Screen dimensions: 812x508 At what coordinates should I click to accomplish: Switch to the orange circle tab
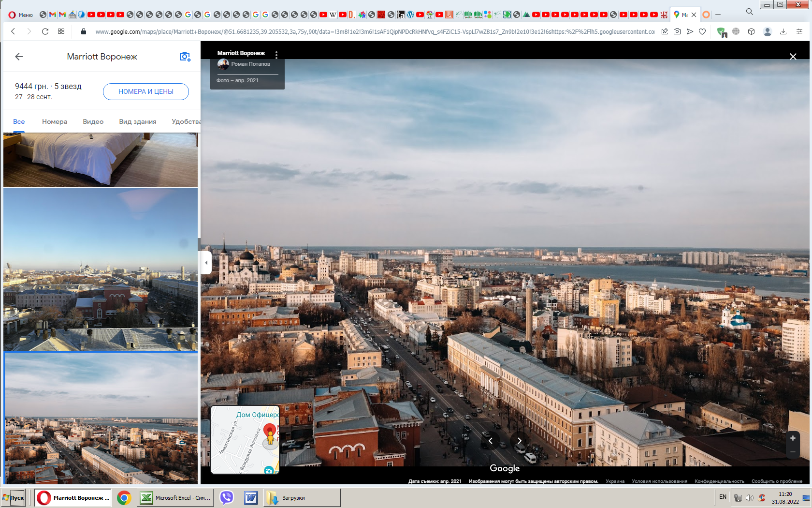pos(706,15)
